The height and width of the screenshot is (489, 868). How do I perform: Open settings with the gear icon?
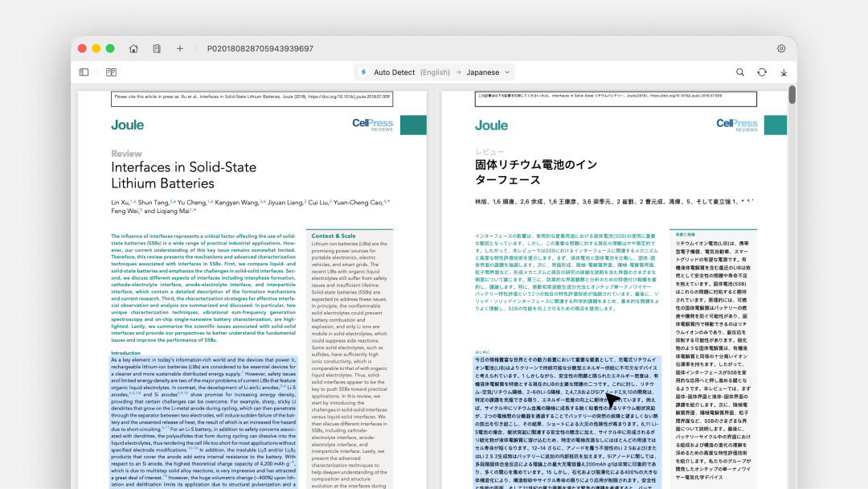pos(781,48)
